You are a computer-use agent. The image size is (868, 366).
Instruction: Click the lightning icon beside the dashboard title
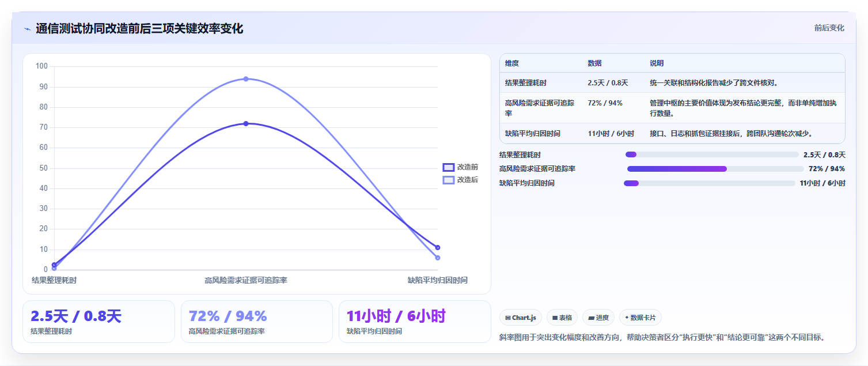pos(27,29)
